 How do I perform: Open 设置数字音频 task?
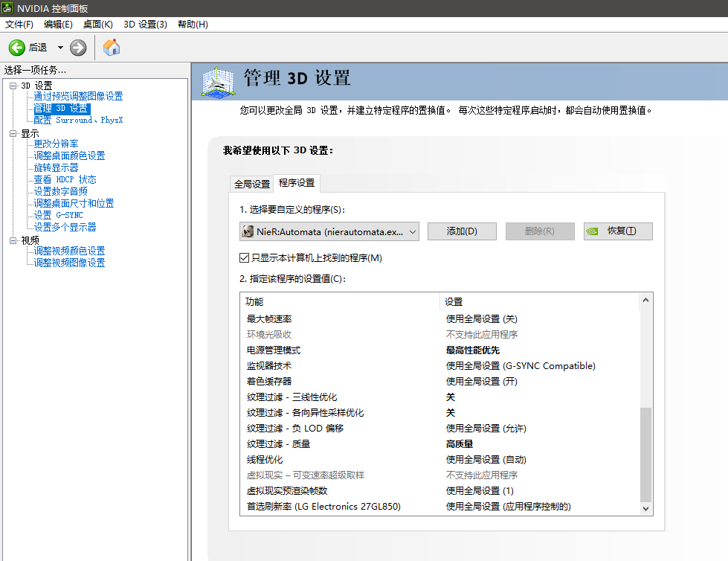[x=60, y=191]
